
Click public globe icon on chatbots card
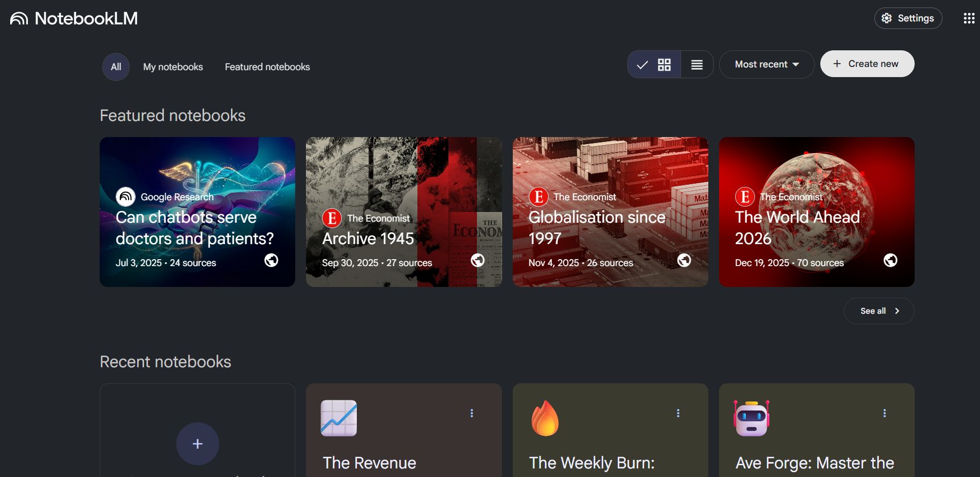click(x=271, y=260)
